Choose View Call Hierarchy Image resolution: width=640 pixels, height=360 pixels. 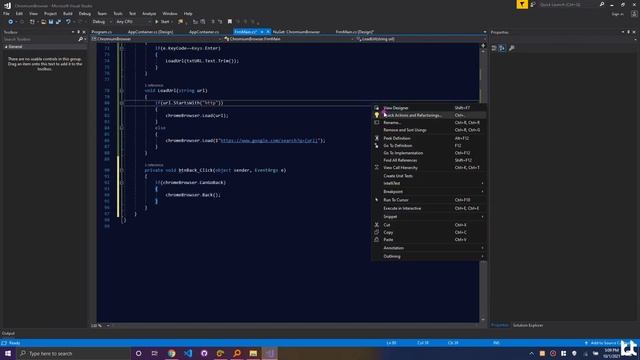click(428, 168)
